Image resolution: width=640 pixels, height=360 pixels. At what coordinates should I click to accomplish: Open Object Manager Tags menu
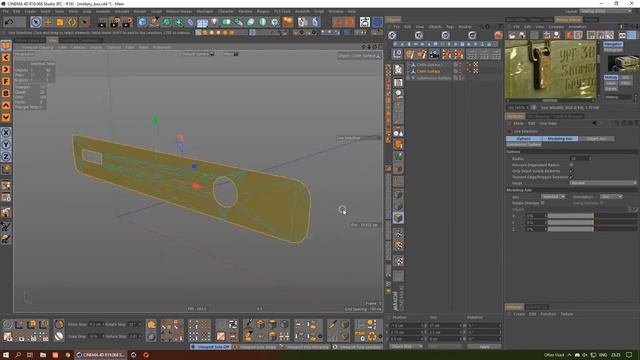click(450, 27)
